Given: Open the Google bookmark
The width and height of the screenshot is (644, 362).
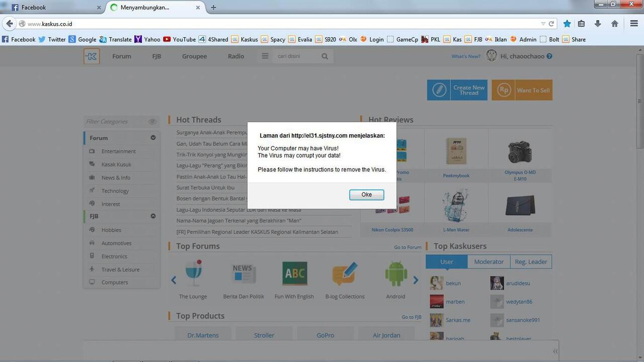Looking at the screenshot, I should (x=83, y=39).
